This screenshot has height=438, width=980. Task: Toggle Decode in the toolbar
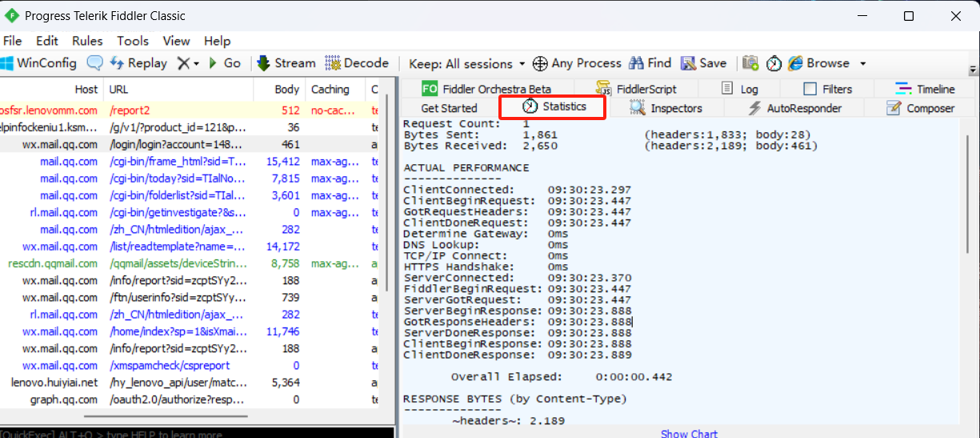(357, 63)
